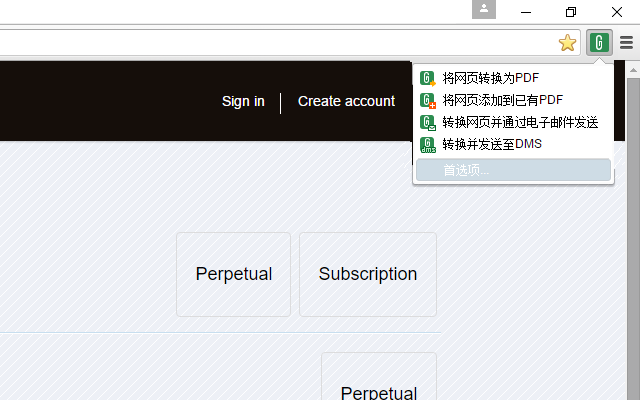Click the green PDF extension toolbar icon
This screenshot has height=400, width=640.
pos(599,42)
